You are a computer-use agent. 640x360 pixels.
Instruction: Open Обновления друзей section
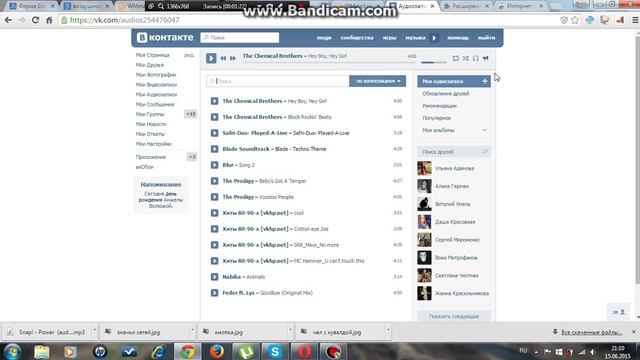click(446, 93)
